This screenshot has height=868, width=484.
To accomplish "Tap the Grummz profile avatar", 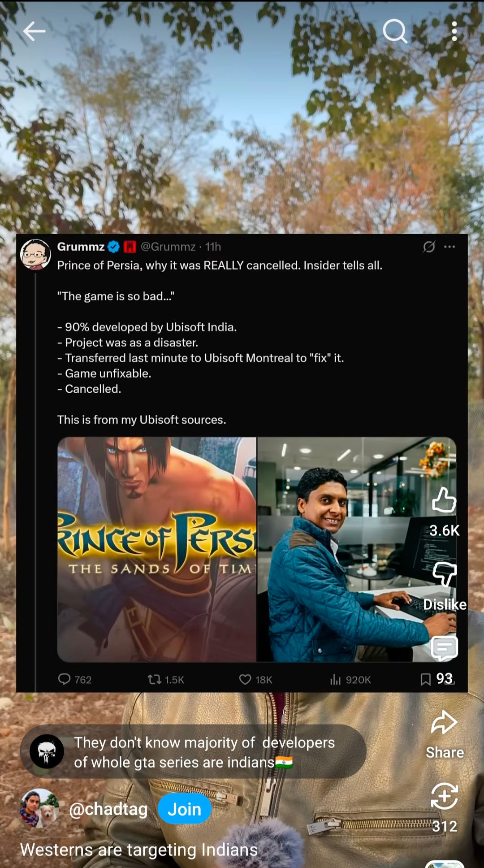I will (35, 254).
